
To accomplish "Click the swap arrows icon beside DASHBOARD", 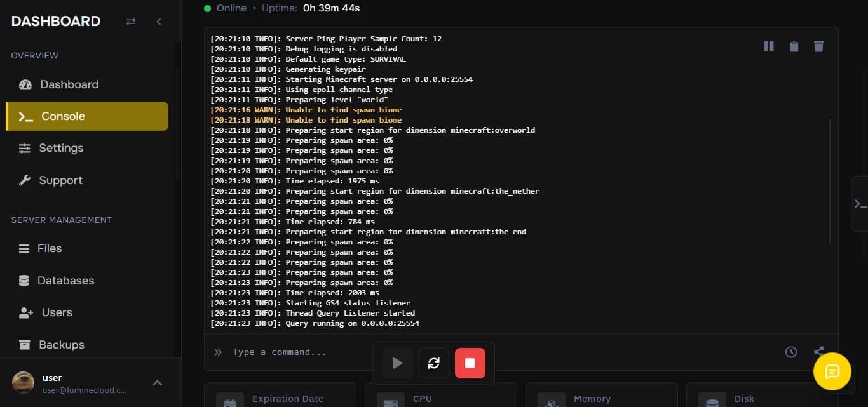I will click(x=131, y=22).
